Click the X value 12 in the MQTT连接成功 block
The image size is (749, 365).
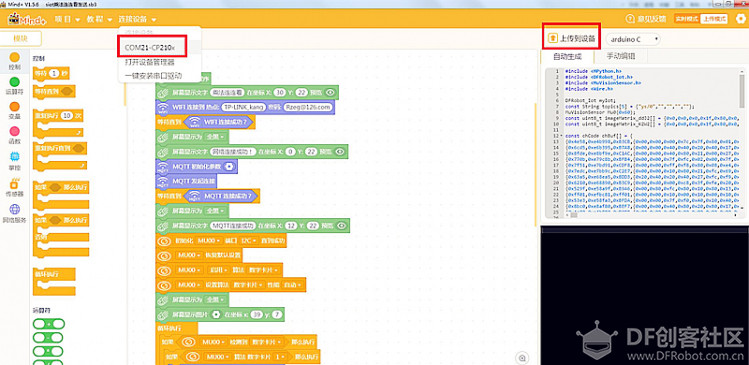point(289,225)
